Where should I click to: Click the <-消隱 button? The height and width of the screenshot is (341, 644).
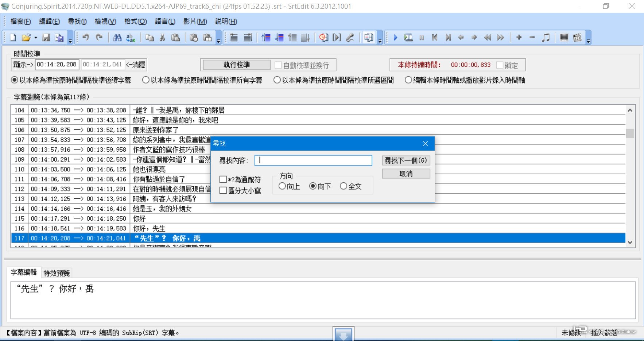pyautogui.click(x=136, y=65)
